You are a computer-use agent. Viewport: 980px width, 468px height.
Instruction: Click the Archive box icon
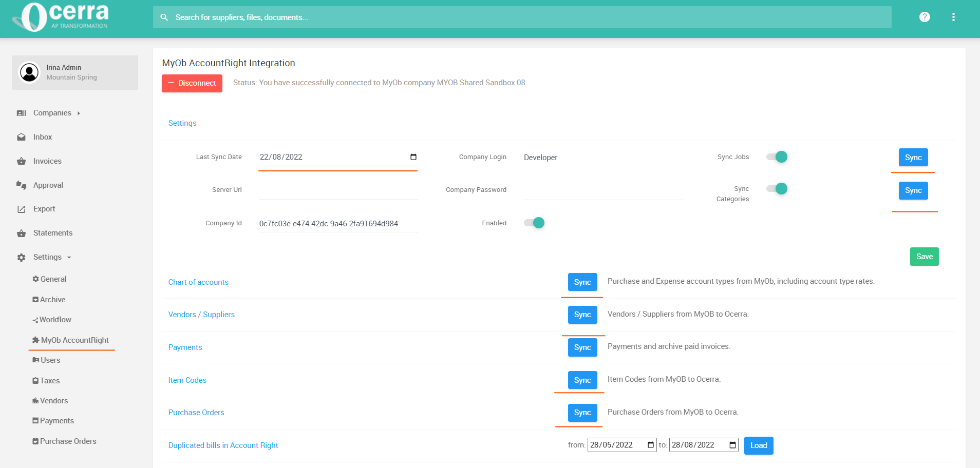click(35, 300)
